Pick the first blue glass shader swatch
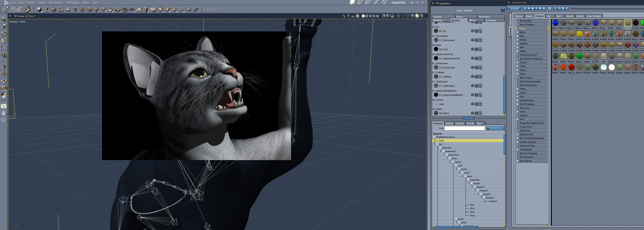 (x=556, y=23)
